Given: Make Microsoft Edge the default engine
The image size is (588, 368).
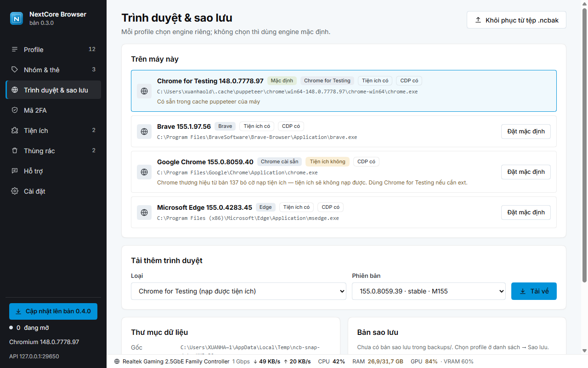Looking at the screenshot, I should [x=526, y=213].
